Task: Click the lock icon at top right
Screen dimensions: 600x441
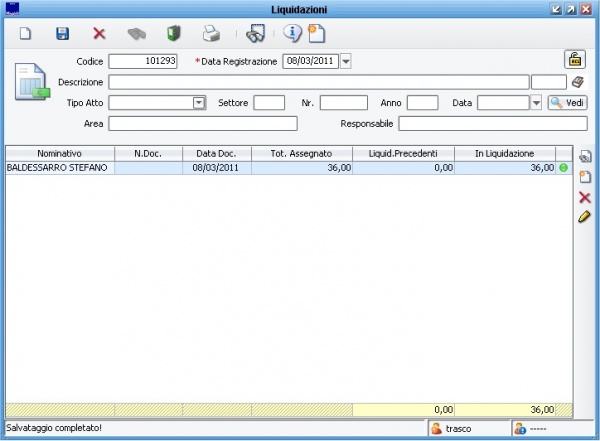Action: point(575,59)
